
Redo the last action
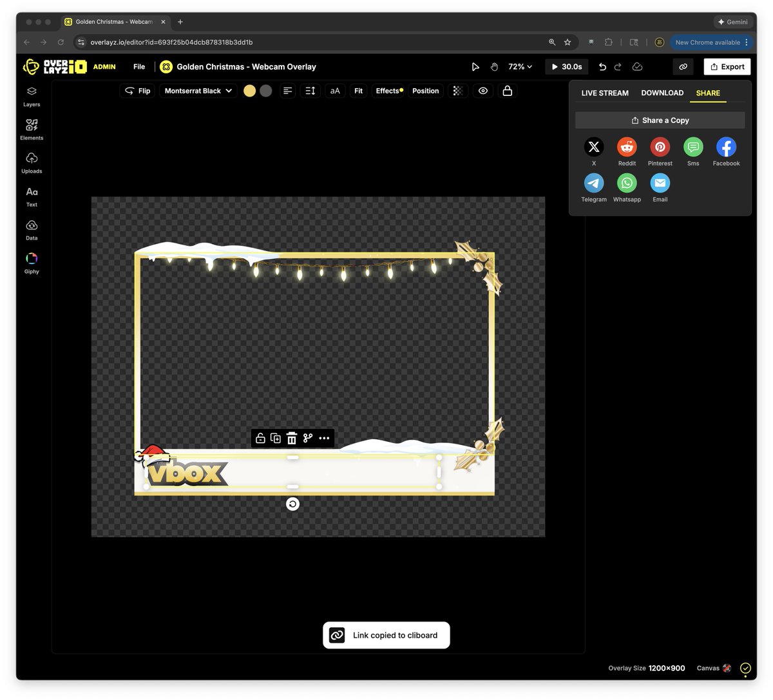[x=618, y=67]
